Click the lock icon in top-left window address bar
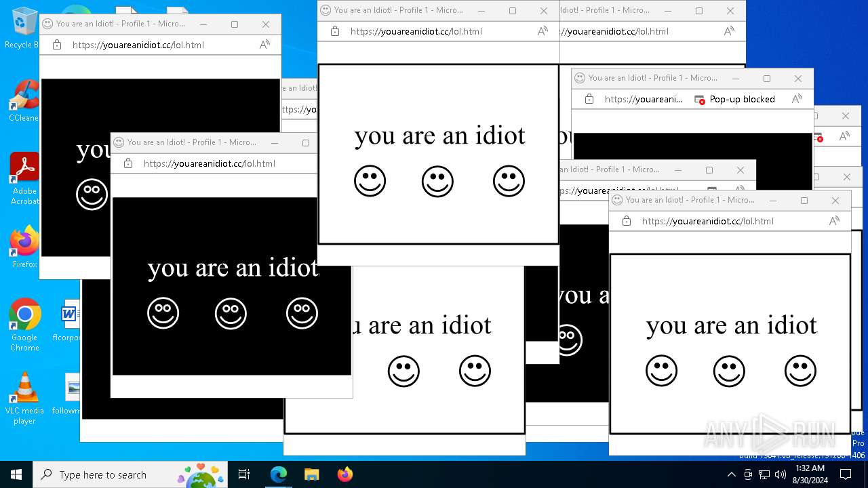This screenshot has height=488, width=868. click(x=57, y=45)
